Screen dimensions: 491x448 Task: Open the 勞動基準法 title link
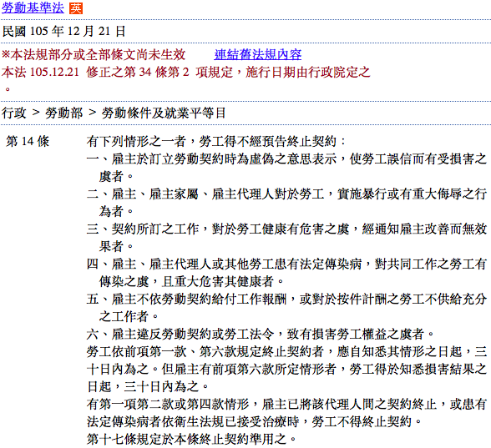pyautogui.click(x=33, y=8)
